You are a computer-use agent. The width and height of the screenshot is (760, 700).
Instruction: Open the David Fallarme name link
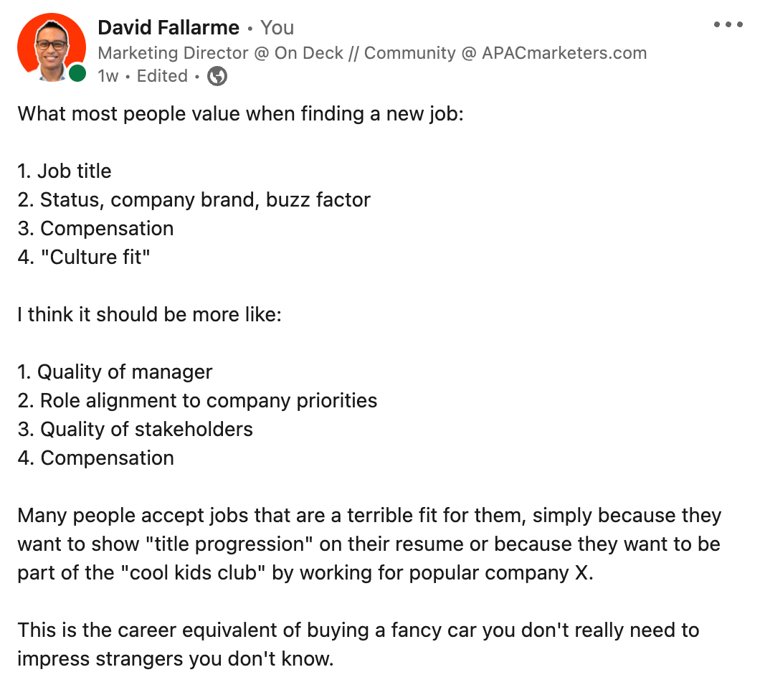pos(168,28)
